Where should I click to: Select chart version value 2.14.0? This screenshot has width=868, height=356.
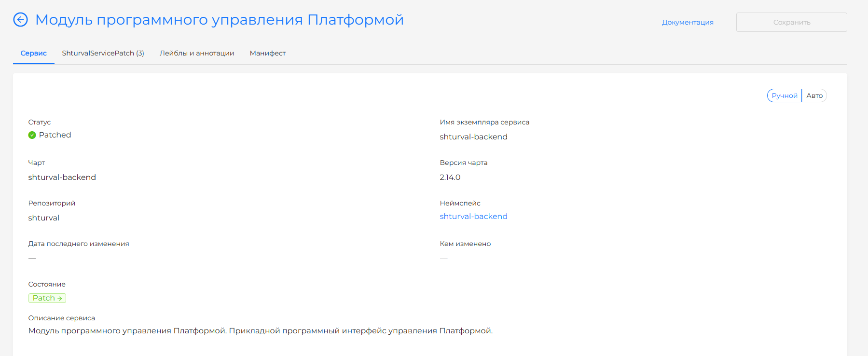[x=450, y=178]
